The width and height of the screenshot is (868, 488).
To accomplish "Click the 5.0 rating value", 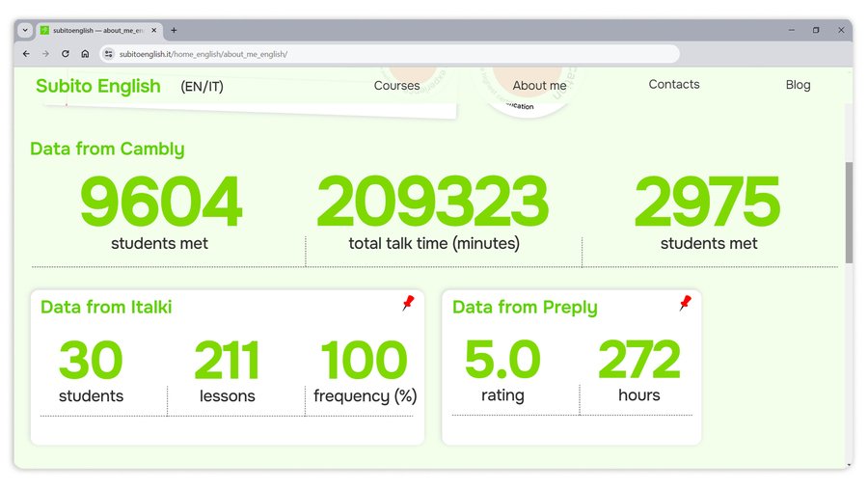I will click(502, 360).
